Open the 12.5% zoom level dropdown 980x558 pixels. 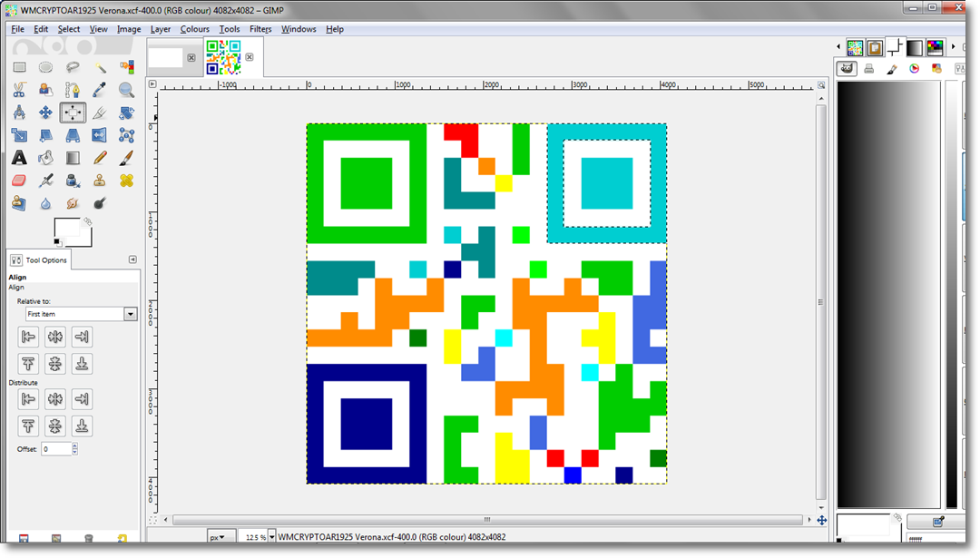272,537
